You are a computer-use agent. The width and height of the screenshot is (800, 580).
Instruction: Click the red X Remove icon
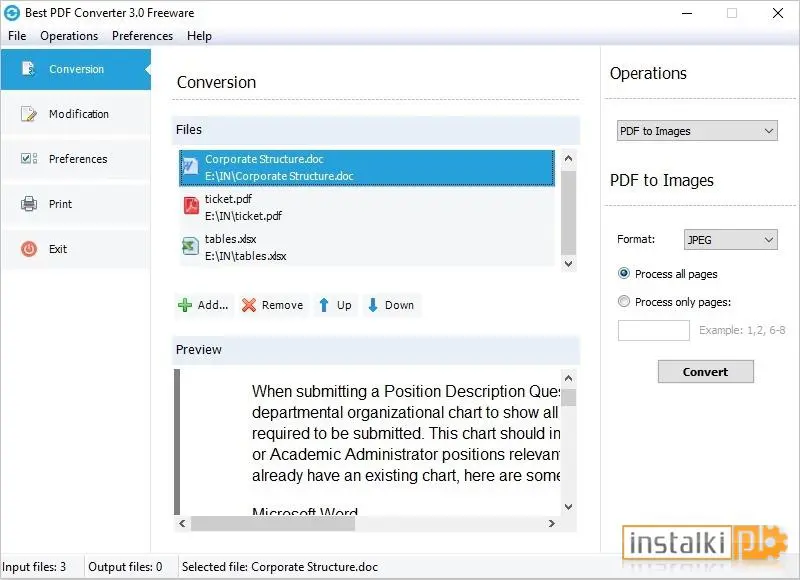click(248, 305)
